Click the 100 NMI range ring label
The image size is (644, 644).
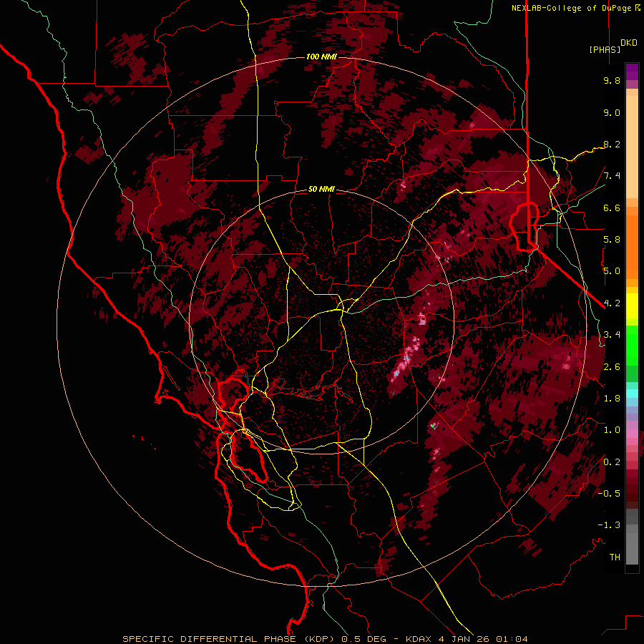pos(321,57)
